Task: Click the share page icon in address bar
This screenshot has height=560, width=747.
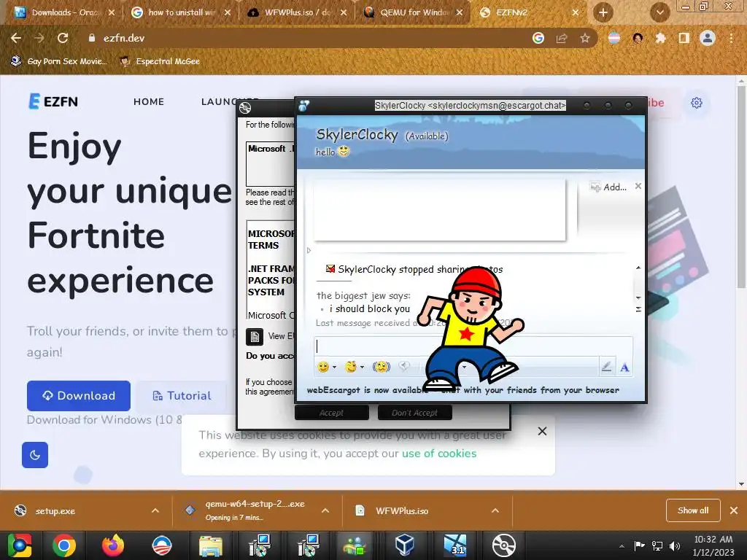Action: pos(562,38)
